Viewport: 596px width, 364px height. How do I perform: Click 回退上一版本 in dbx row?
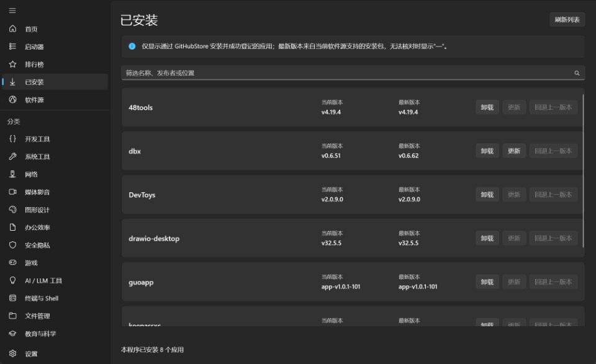(x=553, y=151)
